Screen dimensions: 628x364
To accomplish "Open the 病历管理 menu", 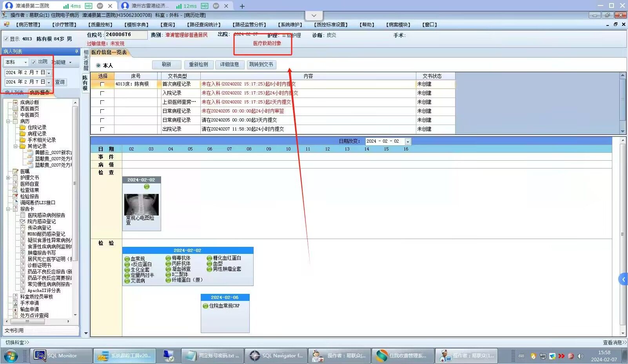I will pos(28,25).
